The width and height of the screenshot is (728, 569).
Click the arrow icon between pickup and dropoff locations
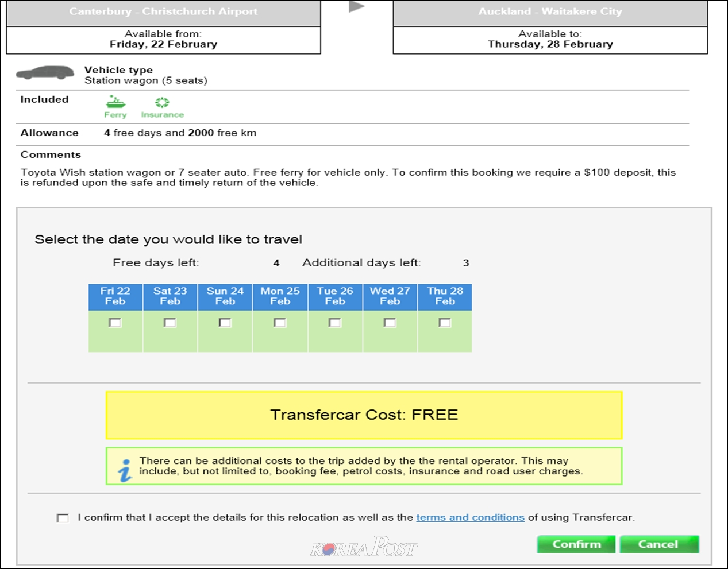pyautogui.click(x=357, y=7)
